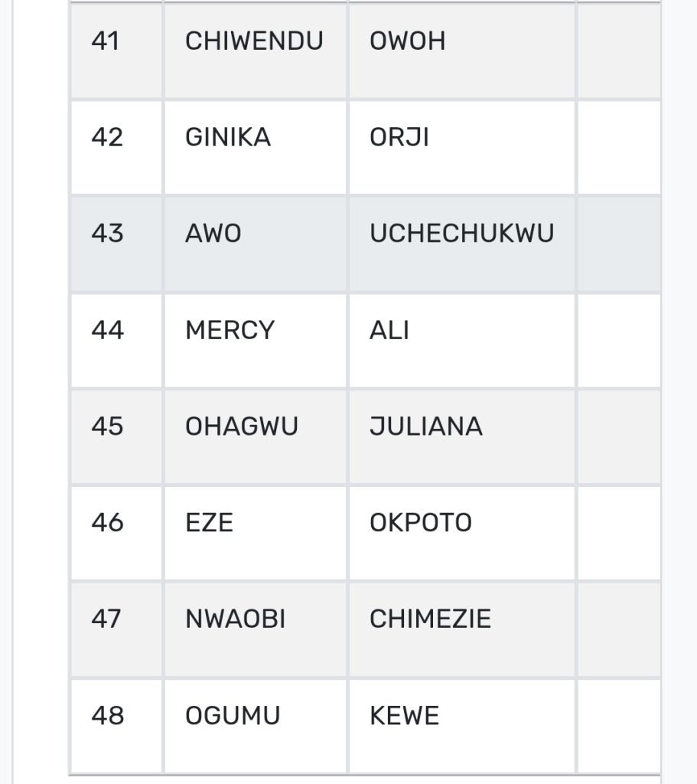Image resolution: width=697 pixels, height=784 pixels.
Task: Select the MERCY cell in row 44
Action: tap(230, 330)
